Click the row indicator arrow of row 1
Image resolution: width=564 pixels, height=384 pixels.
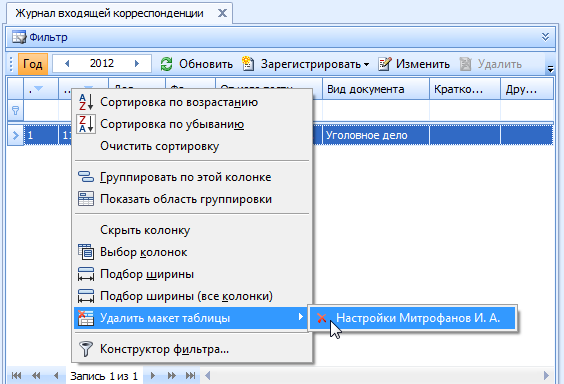pyautogui.click(x=15, y=136)
